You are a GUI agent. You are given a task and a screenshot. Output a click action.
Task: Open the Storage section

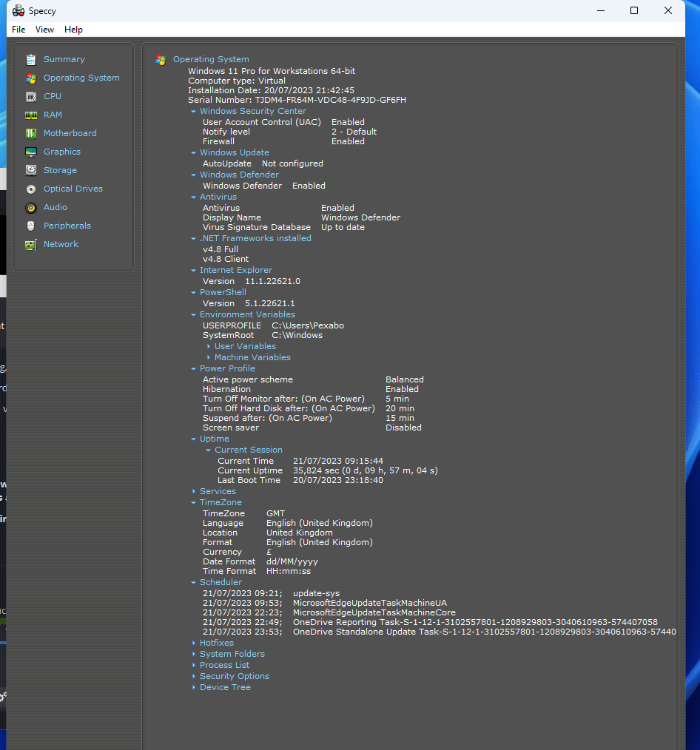pos(60,170)
